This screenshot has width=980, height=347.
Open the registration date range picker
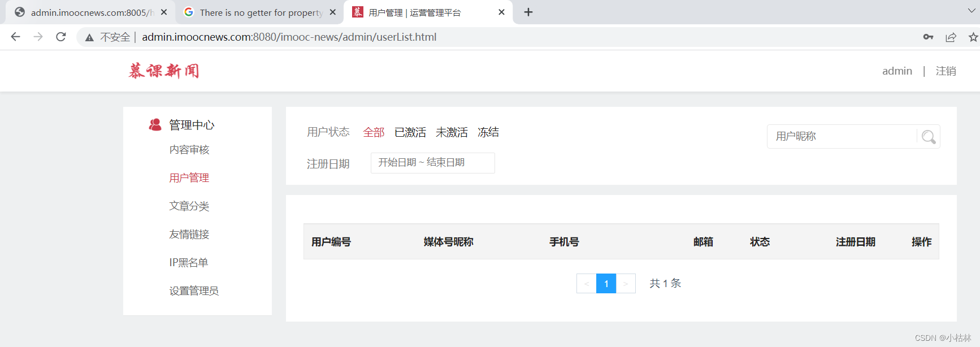click(432, 163)
